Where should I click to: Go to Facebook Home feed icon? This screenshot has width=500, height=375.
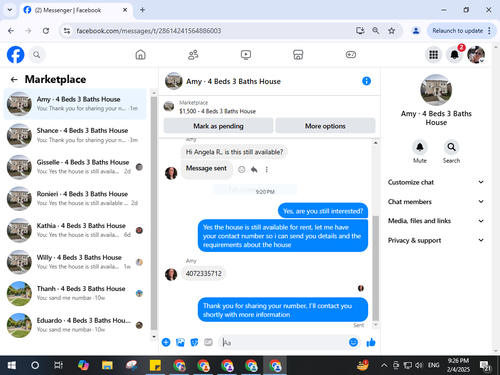point(140,55)
